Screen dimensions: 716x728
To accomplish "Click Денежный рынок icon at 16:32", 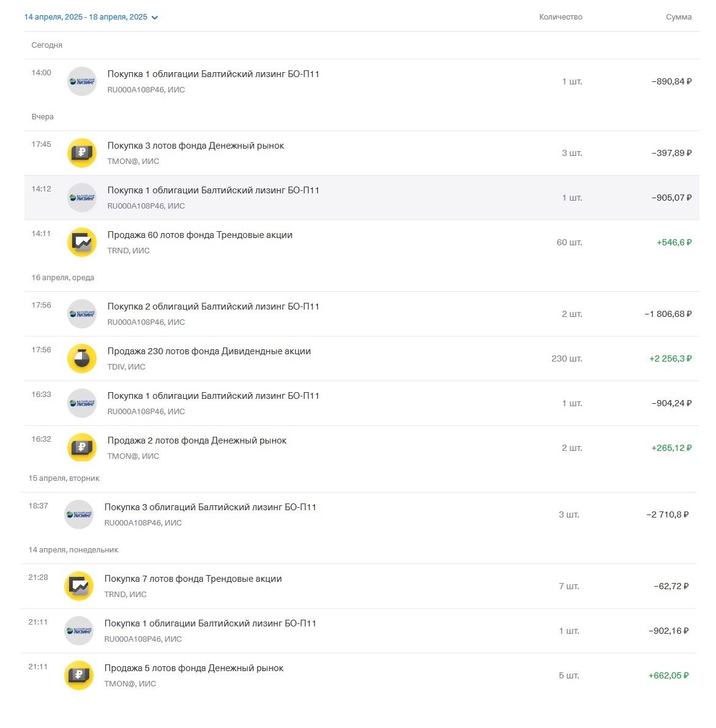I will click(x=82, y=448).
